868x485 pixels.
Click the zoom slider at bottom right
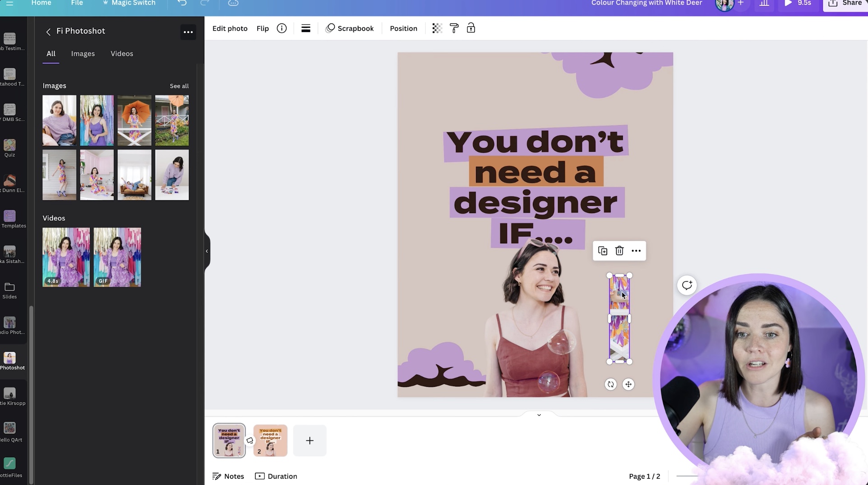click(x=687, y=476)
